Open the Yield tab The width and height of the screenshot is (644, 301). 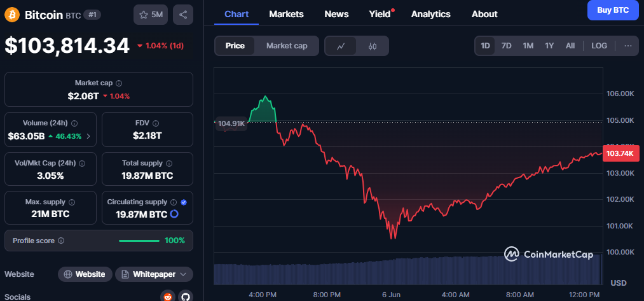380,14
